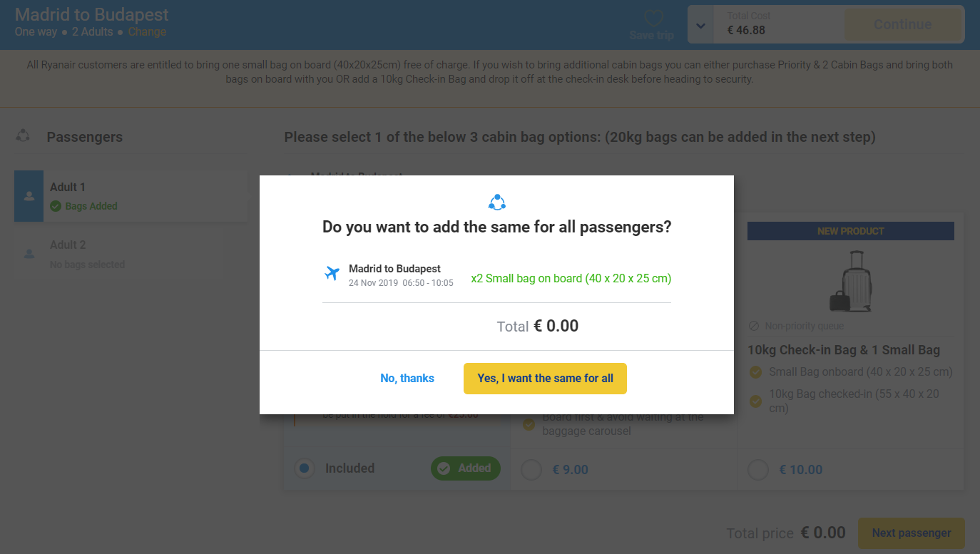Select the € 9.00 radio option
This screenshot has height=554, width=980.
(x=531, y=470)
